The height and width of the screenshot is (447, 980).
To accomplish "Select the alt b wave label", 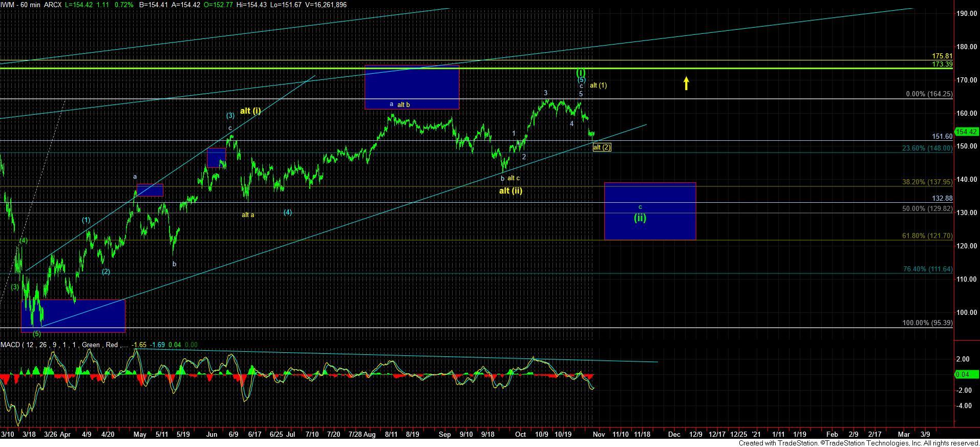I will (x=403, y=105).
